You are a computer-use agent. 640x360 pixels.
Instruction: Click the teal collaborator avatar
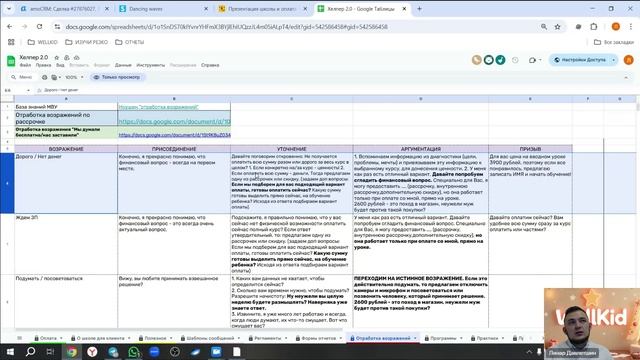click(x=500, y=60)
